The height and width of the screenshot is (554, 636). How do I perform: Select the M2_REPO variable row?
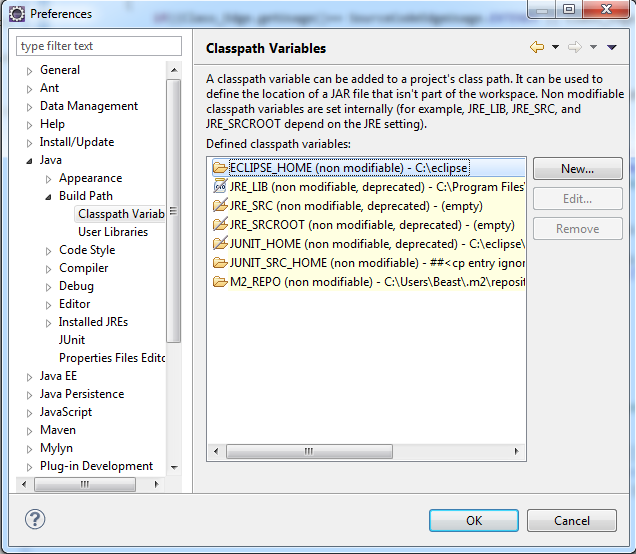(368, 282)
